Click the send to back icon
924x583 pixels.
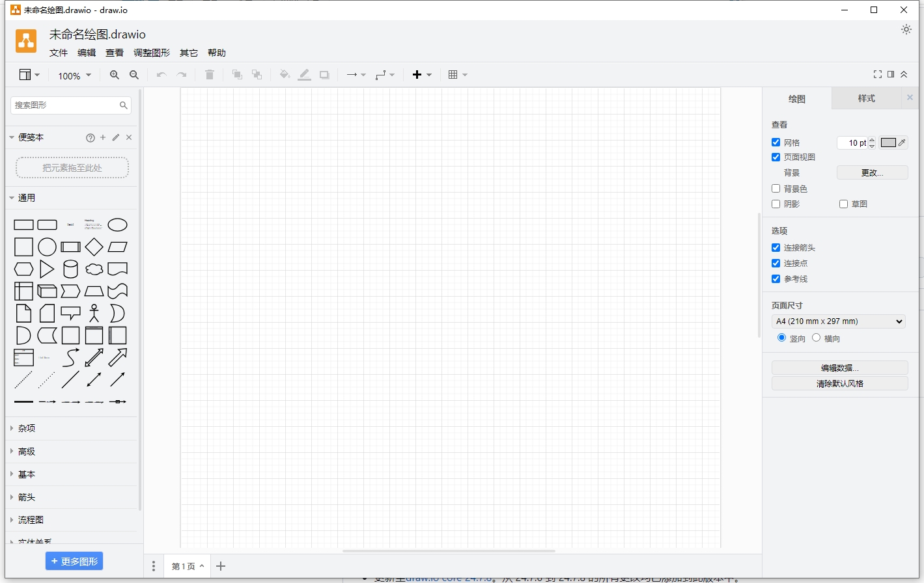257,75
